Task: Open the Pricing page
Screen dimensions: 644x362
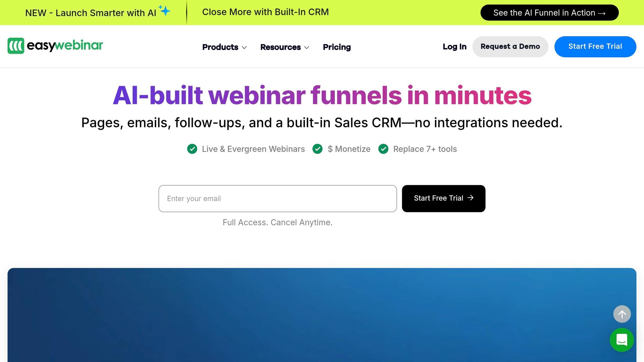Action: click(x=337, y=47)
